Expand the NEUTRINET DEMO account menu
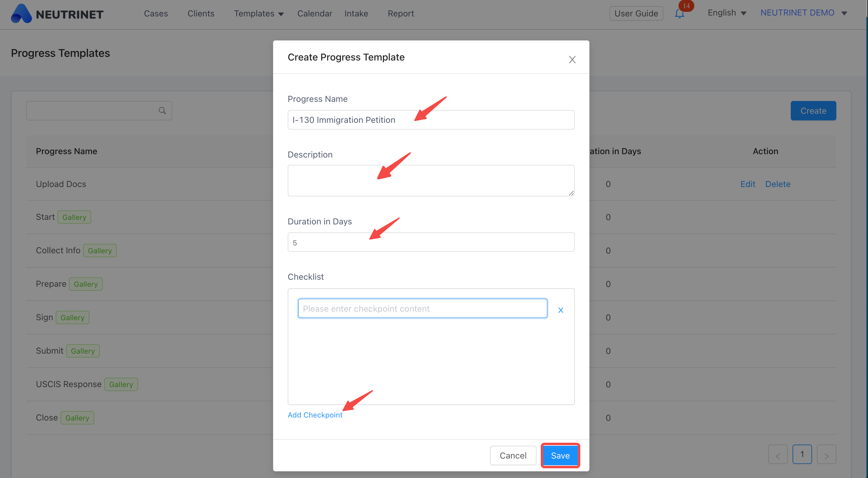Viewport: 868px width, 478px height. [x=804, y=13]
